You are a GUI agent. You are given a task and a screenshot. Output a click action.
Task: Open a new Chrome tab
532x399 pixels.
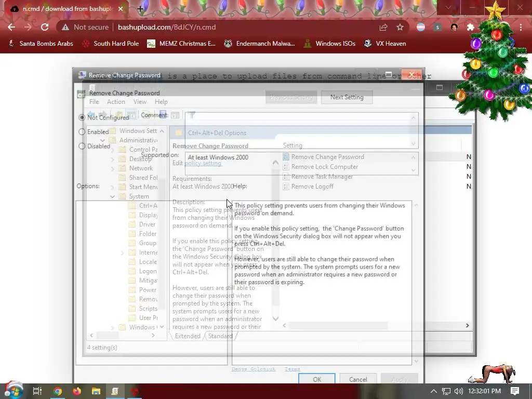(x=140, y=9)
